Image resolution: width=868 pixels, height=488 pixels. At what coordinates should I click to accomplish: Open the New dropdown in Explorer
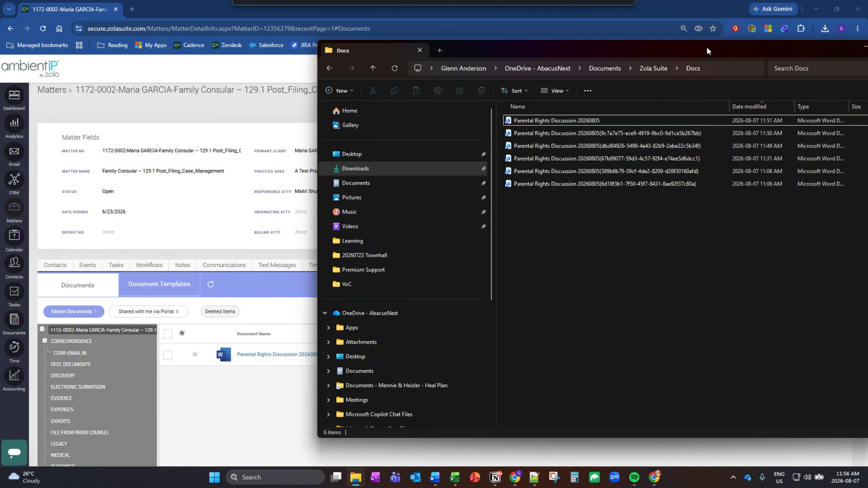pyautogui.click(x=339, y=91)
